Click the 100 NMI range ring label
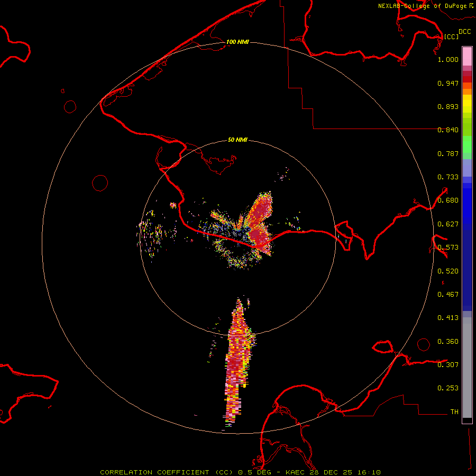The width and height of the screenshot is (476, 476). tap(237, 42)
